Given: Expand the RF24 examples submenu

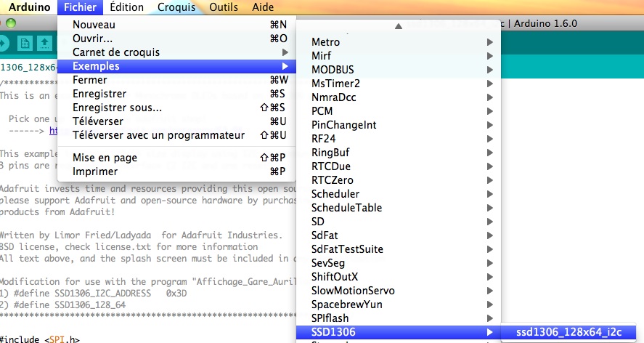Looking at the screenshot, I should 399,139.
